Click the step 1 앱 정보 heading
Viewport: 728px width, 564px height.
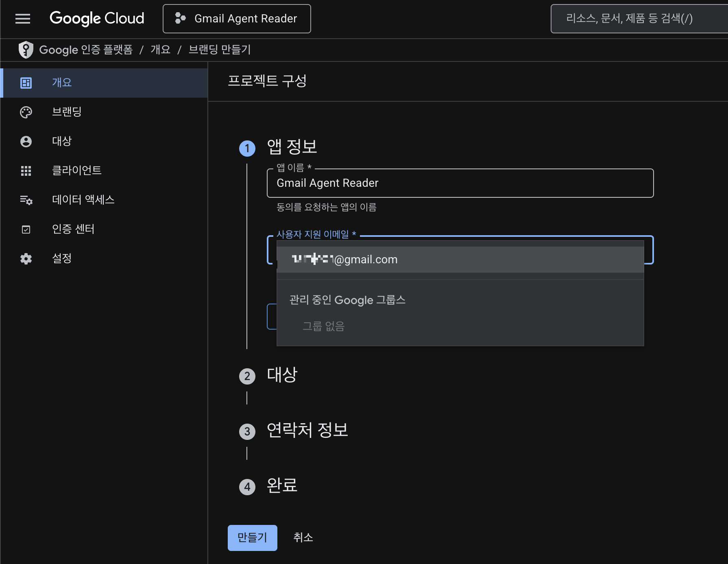(x=292, y=147)
